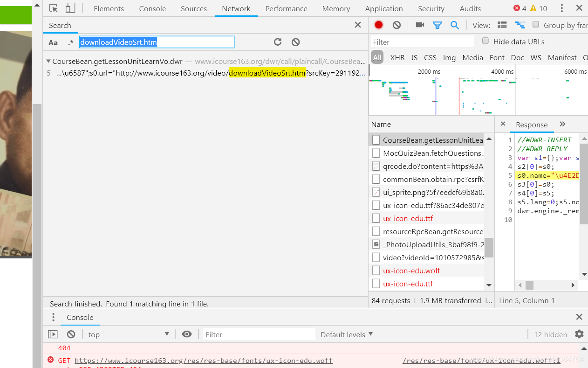588x368 pixels.
Task: Clear the network log with the ban icon
Action: [x=397, y=25]
